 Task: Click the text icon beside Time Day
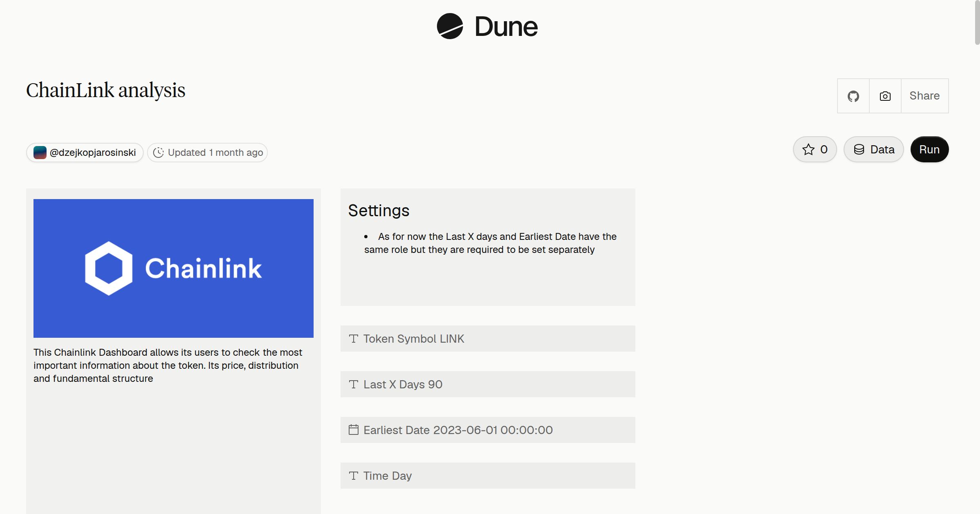pos(354,476)
